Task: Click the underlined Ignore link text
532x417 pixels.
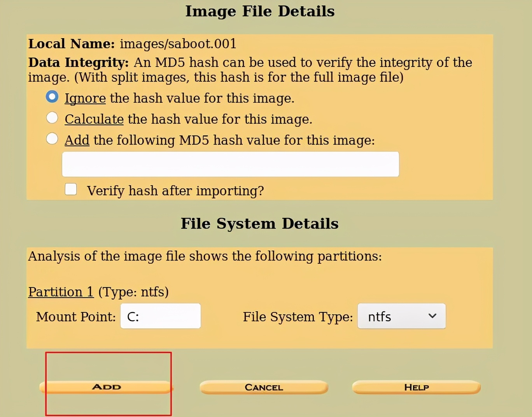Action: [85, 98]
